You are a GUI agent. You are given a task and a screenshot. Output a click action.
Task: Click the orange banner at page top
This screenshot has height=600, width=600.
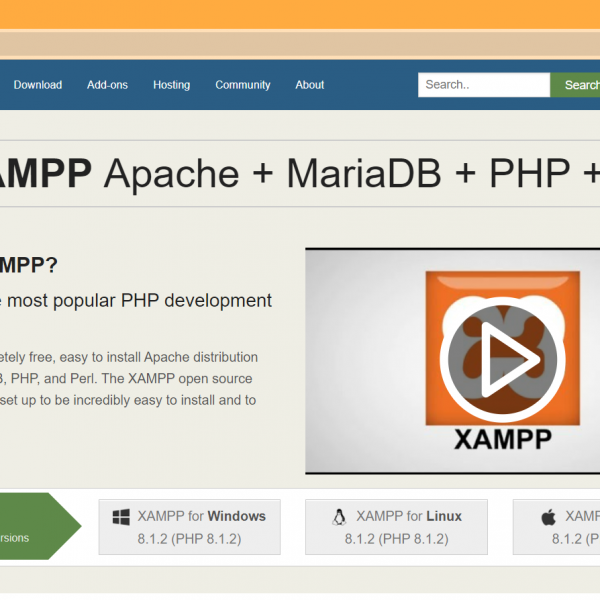click(x=300, y=15)
